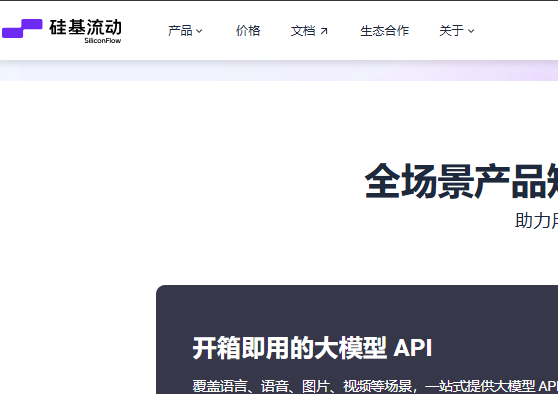Screen dimensions: 558x394
Task: Open the 硅基流动 SiliconFlow homepage link
Action: tap(62, 31)
